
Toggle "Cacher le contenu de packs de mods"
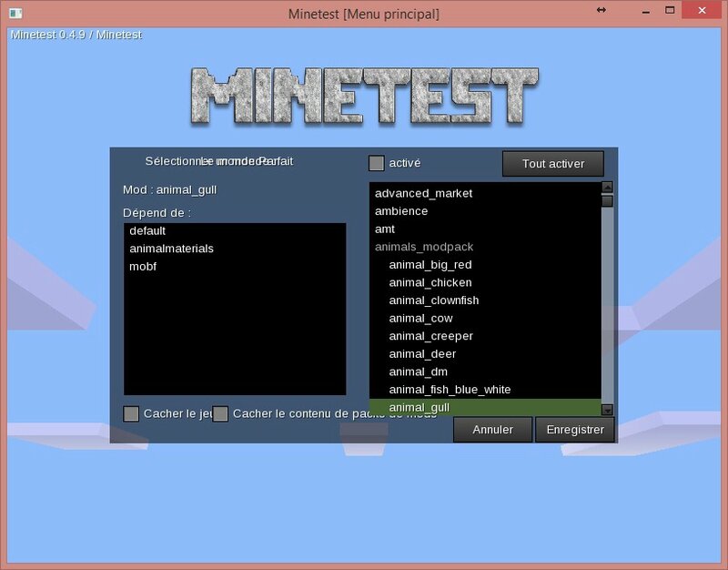click(220, 413)
